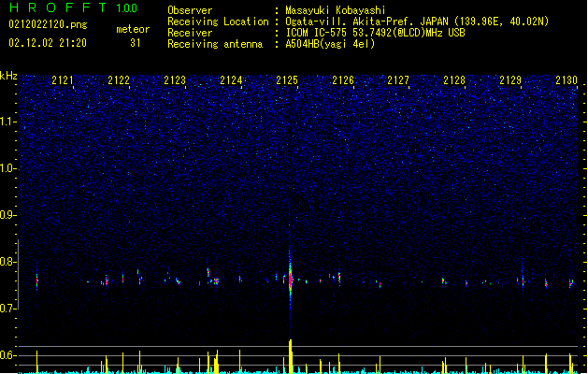The image size is (588, 374).
Task: Click the kHz axis unit label
Action: (x=8, y=76)
